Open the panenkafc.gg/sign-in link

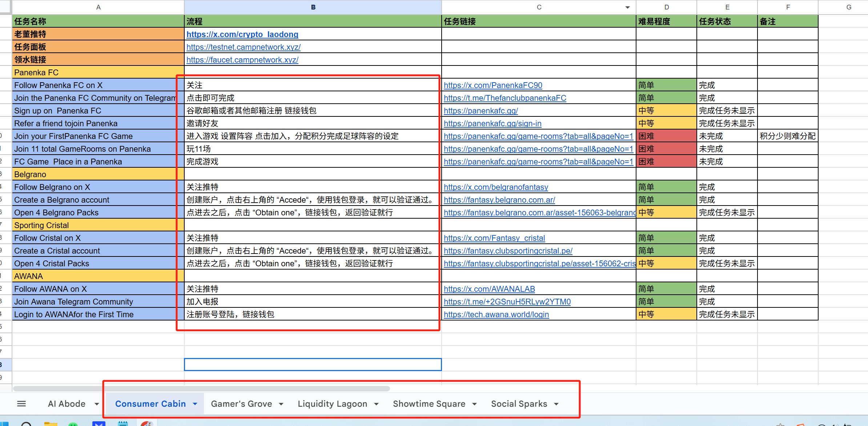[493, 123]
